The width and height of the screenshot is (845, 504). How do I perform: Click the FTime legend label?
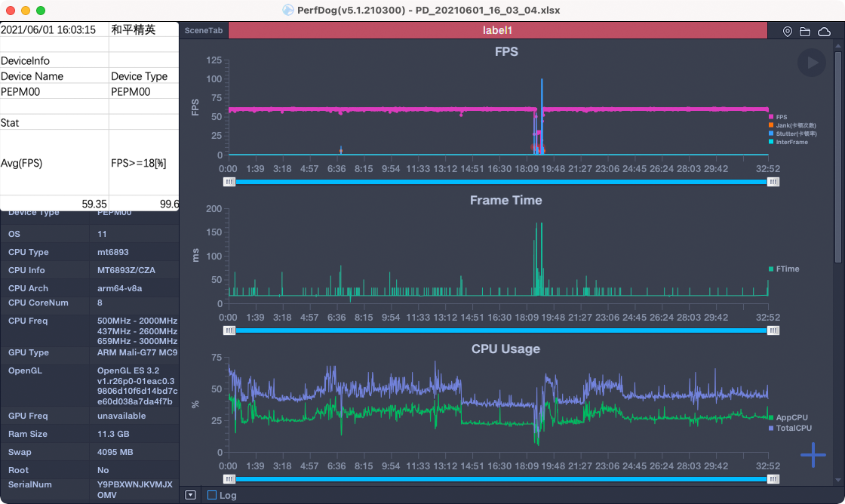(787, 269)
